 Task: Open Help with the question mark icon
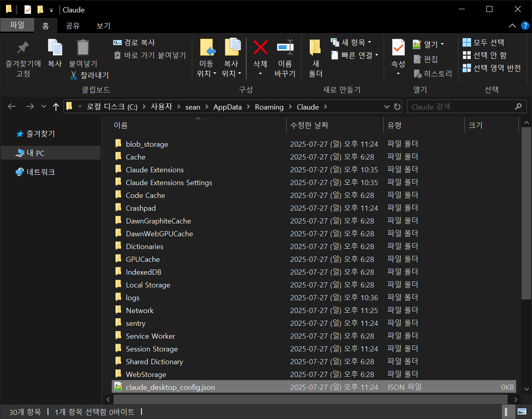click(x=525, y=26)
